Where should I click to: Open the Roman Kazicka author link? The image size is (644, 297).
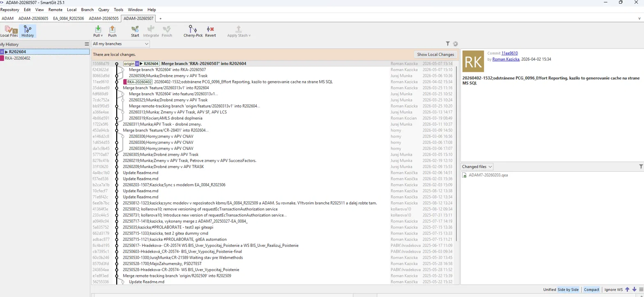click(506, 59)
